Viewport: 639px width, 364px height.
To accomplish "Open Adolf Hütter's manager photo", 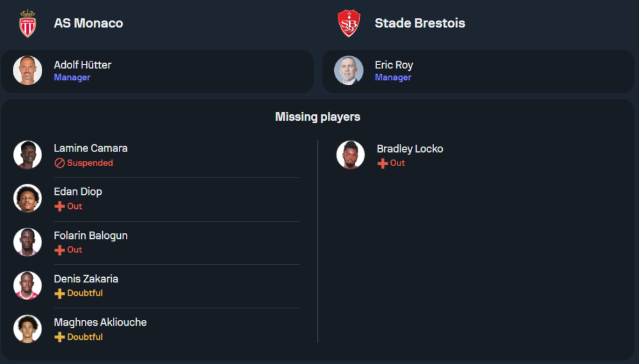I will [x=27, y=71].
